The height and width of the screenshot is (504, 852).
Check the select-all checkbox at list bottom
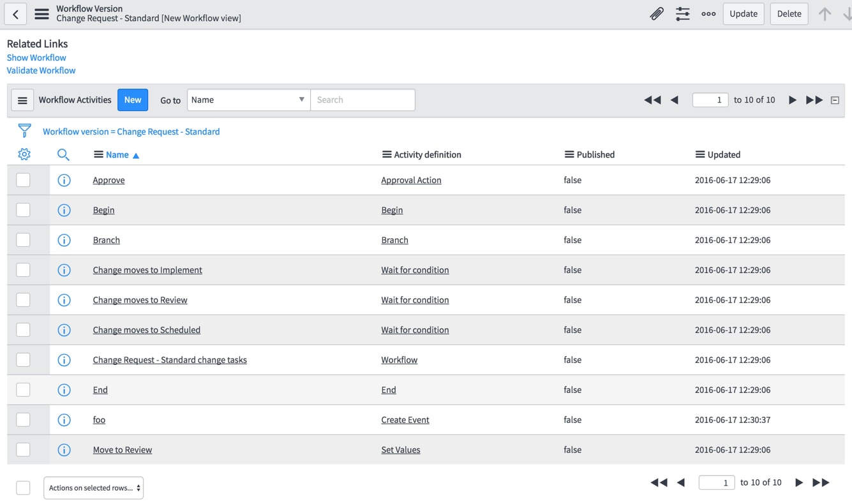(x=23, y=488)
